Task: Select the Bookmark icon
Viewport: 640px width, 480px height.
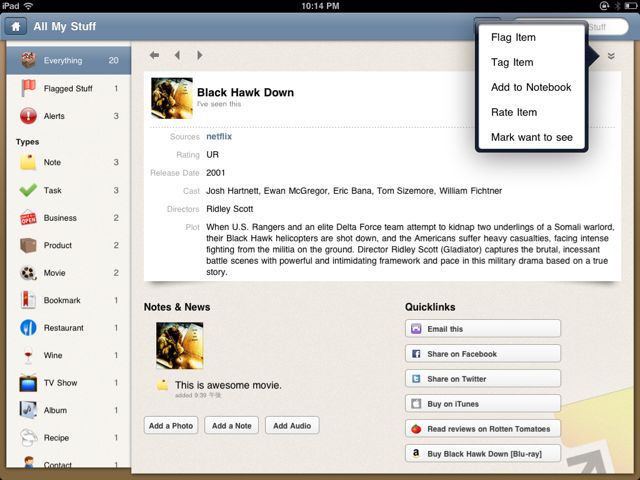Action: pos(28,300)
